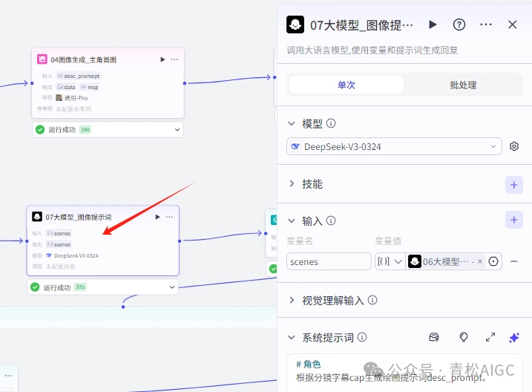This screenshot has height=392, width=532.
Task: Open model settings gear icon
Action: coord(514,146)
